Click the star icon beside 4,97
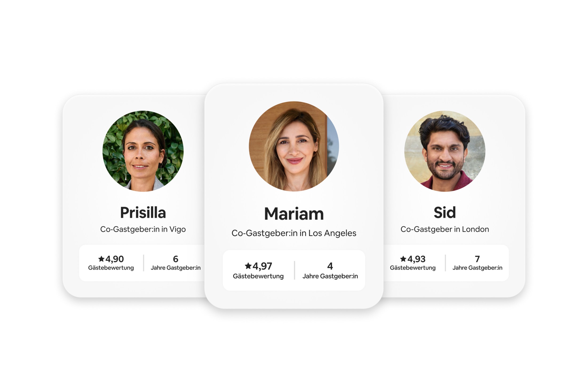Viewport: 588px width, 392px height. coord(248,265)
